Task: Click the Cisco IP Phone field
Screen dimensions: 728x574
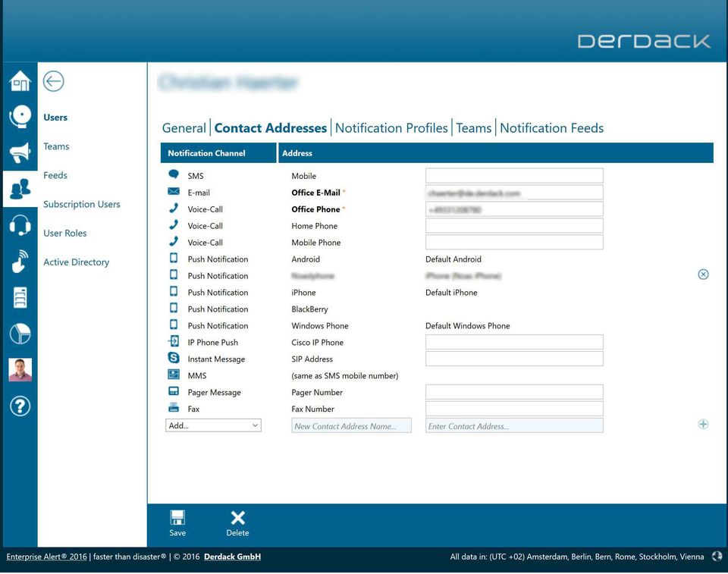Action: pyautogui.click(x=514, y=342)
